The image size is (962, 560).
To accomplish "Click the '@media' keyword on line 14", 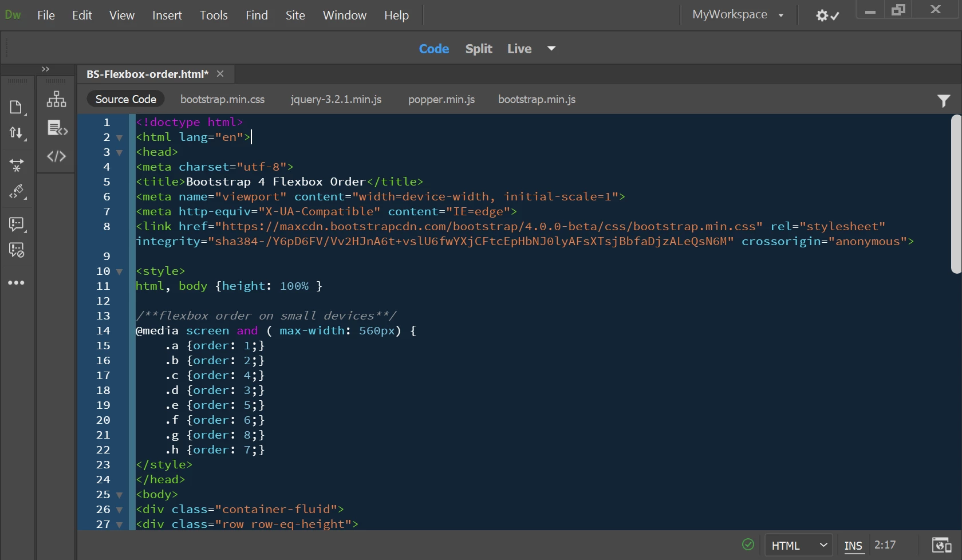I will click(x=157, y=330).
